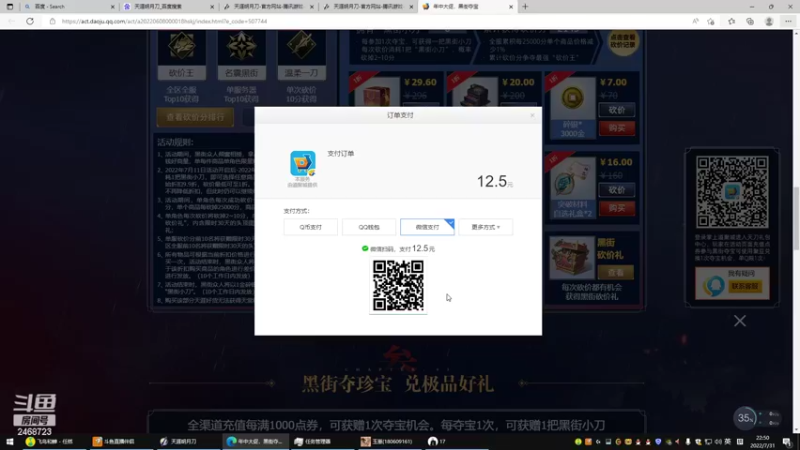This screenshot has height=450, width=800.
Task: Click the 35% floating performance widget
Action: [745, 418]
